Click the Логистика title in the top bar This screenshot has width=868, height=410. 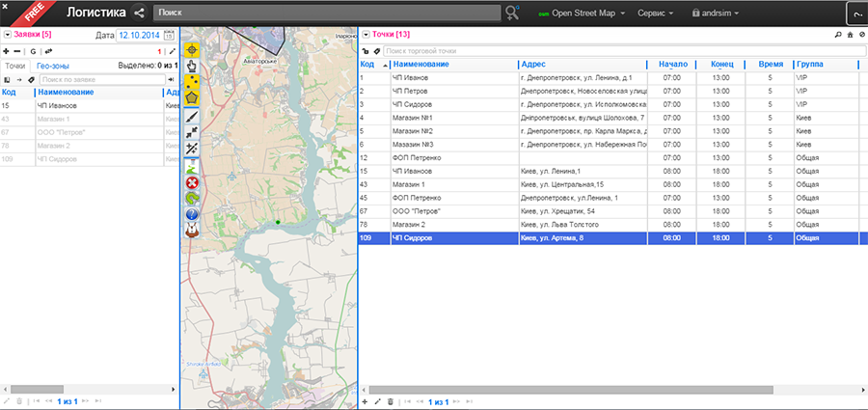(x=96, y=13)
